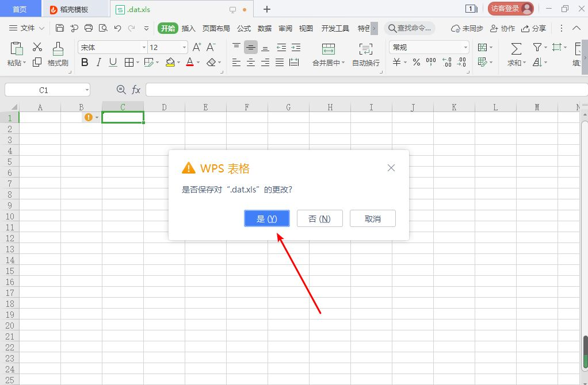Click the increase font size icon

(197, 47)
